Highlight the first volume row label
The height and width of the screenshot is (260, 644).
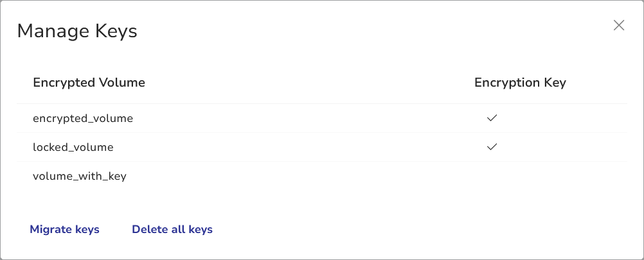coord(83,118)
